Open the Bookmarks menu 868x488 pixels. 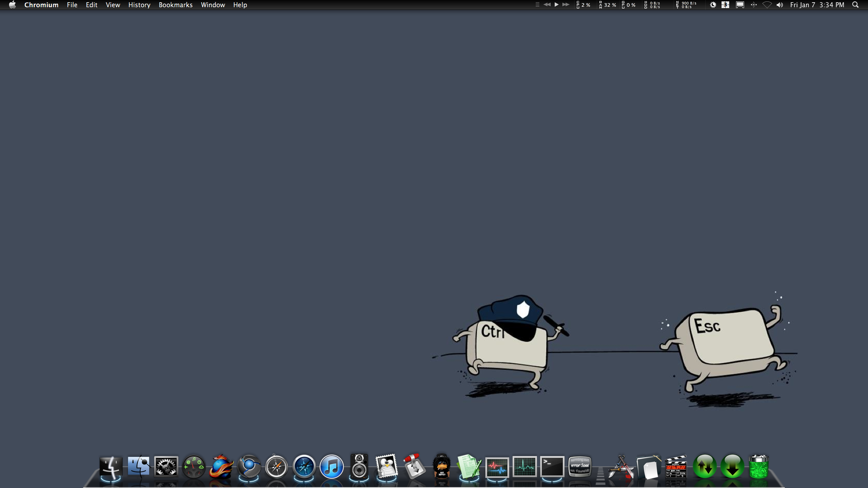coord(175,5)
